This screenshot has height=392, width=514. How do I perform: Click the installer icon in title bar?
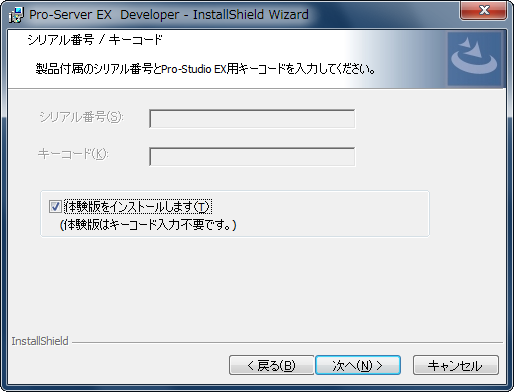pos(16,15)
